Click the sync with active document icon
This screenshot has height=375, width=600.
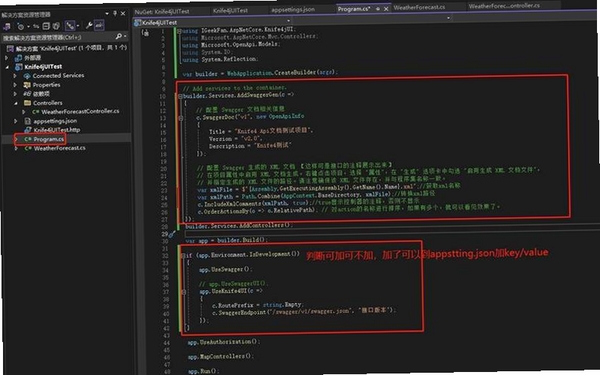point(36,26)
